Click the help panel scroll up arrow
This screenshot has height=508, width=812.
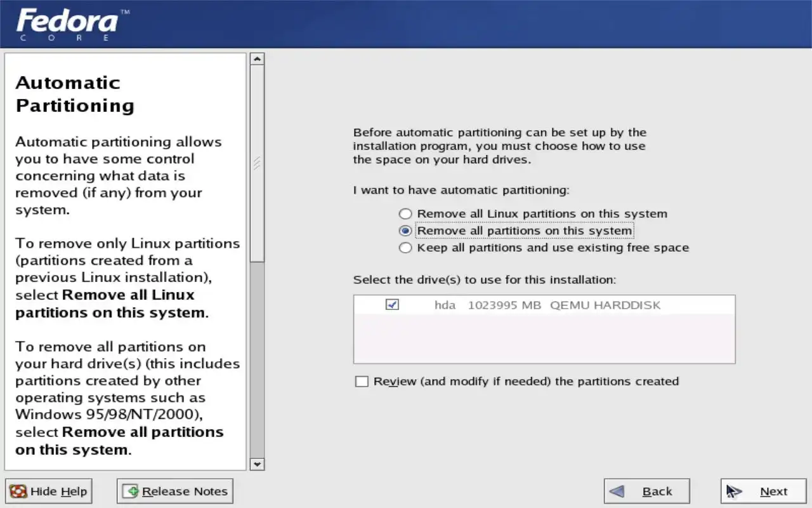[257, 59]
